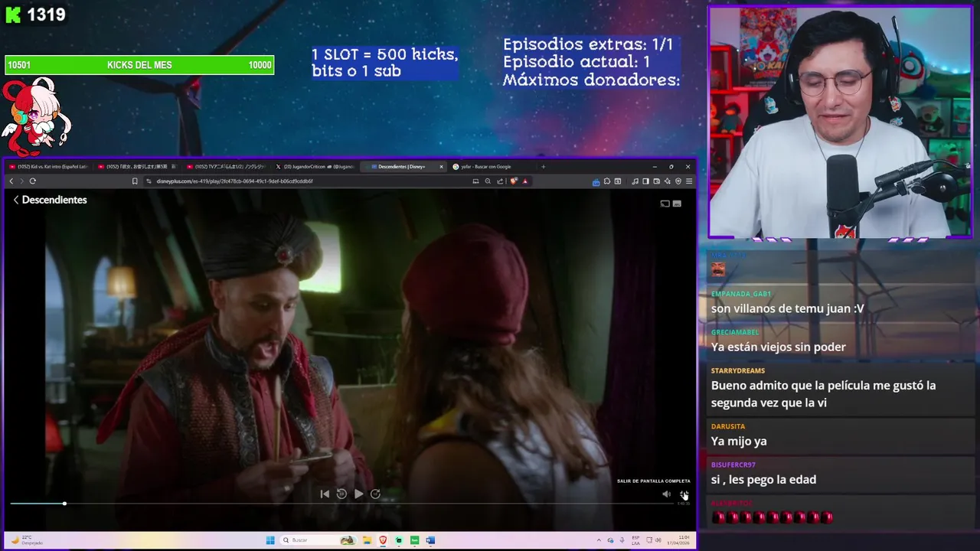Click the microphone tray icon
This screenshot has width=980, height=551.
pyautogui.click(x=622, y=540)
